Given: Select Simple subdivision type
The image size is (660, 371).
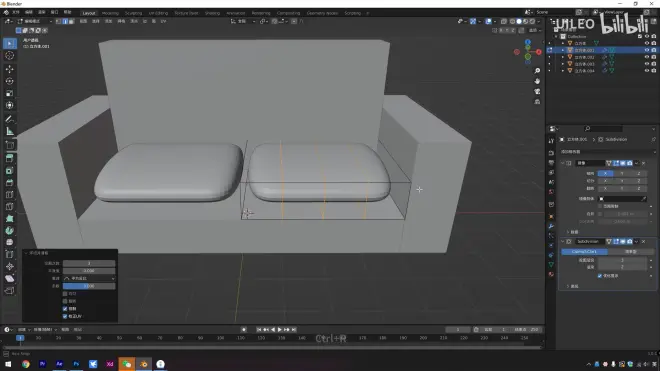Looking at the screenshot, I should click(631, 251).
